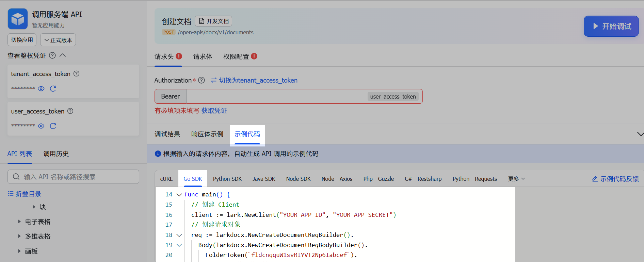The image size is (644, 262).
Task: Open the 正式版本 version dropdown
Action: (58, 40)
